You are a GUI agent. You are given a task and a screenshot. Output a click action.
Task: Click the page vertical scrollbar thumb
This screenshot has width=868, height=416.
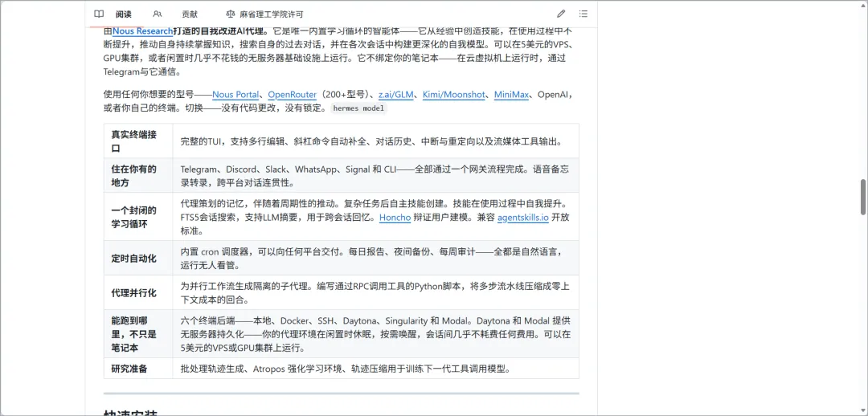coord(863,197)
